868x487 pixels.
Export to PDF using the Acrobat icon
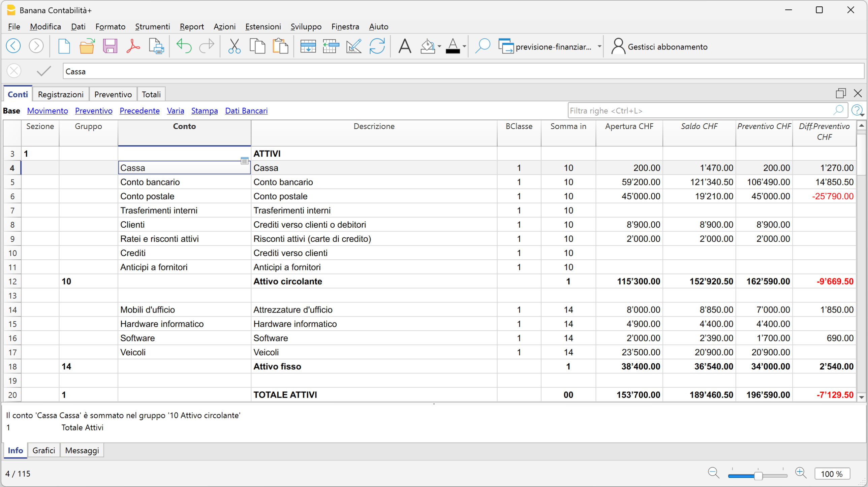click(x=133, y=46)
